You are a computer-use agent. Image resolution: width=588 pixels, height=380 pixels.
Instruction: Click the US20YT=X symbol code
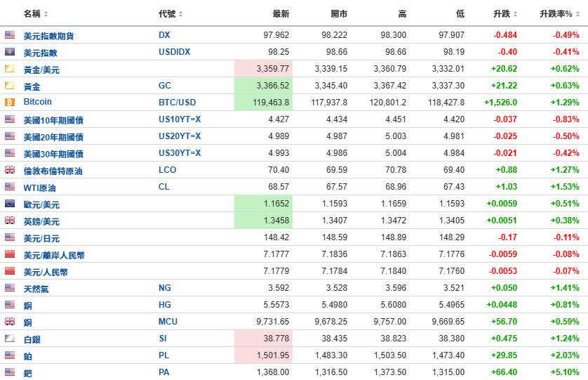click(x=180, y=136)
